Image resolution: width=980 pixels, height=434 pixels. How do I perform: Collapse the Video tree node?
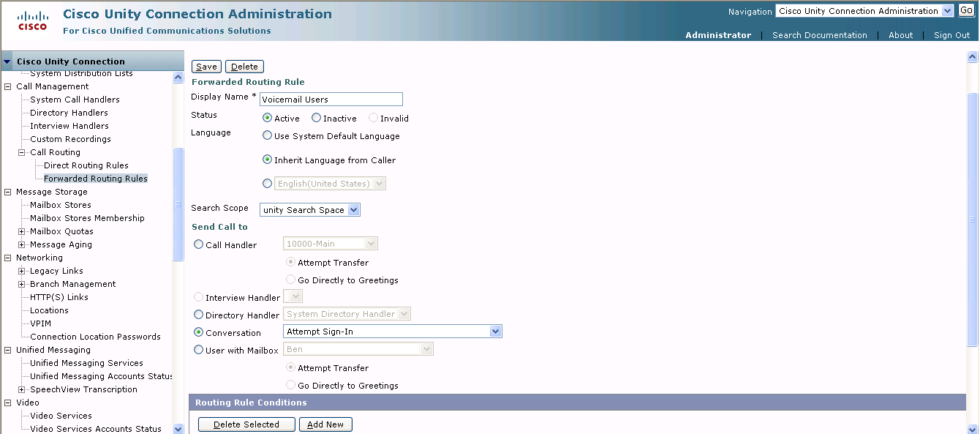click(x=8, y=403)
